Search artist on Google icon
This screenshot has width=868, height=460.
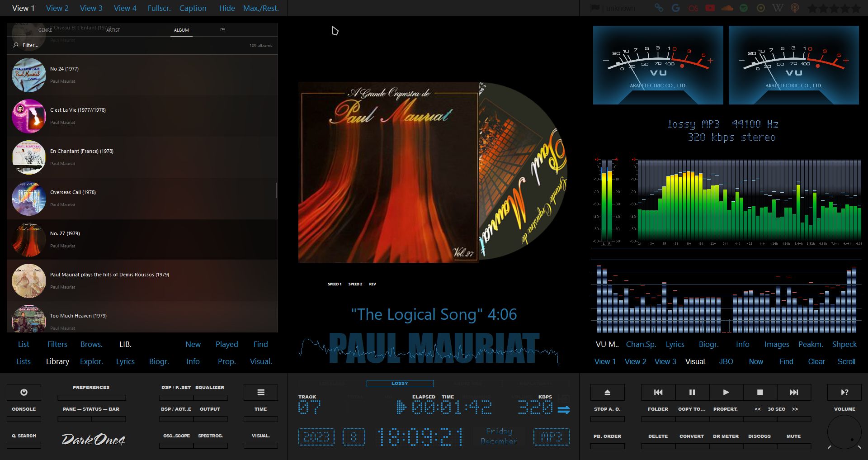coord(676,8)
